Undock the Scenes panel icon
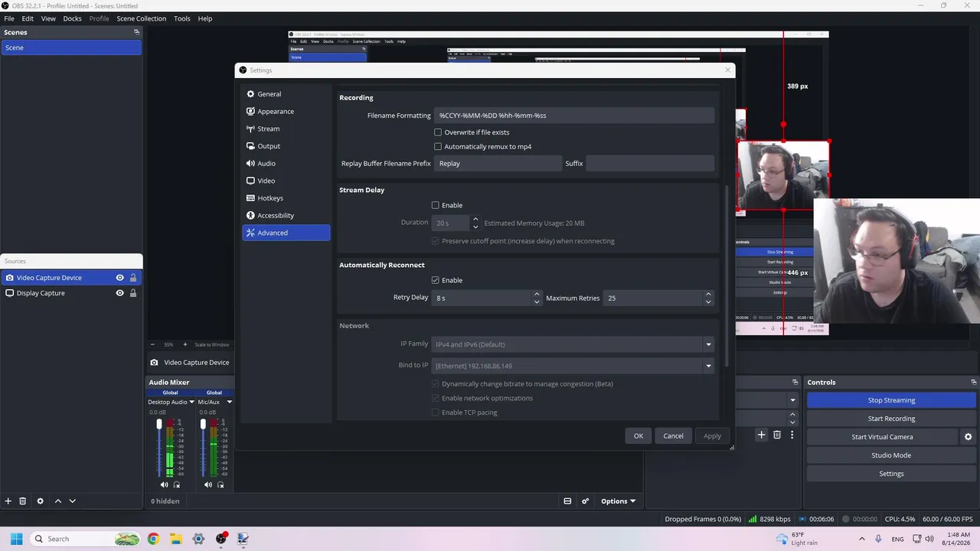 point(137,32)
